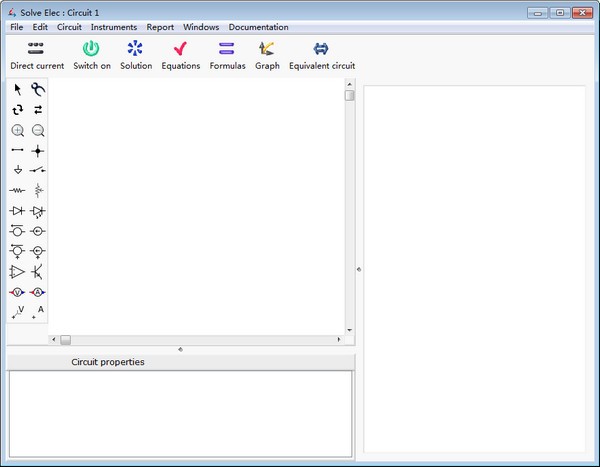Click the vertical splitter collapse arrow
This screenshot has width=600, height=467.
click(x=358, y=268)
